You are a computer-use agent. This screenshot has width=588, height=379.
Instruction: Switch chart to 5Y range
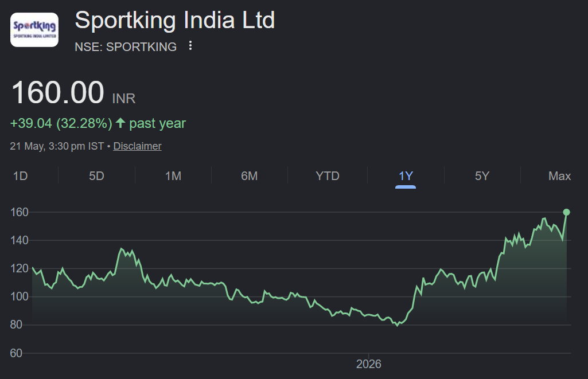coord(482,176)
